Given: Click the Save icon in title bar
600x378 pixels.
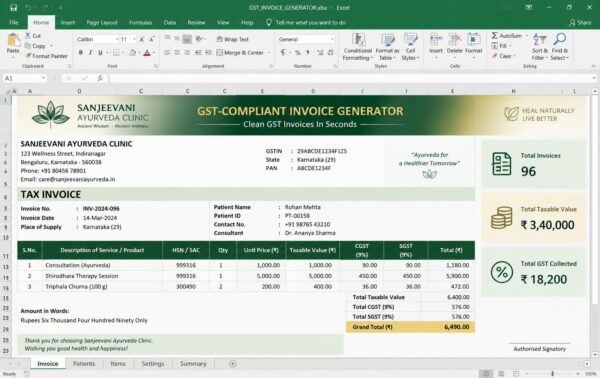Looking at the screenshot, I should click(13, 8).
